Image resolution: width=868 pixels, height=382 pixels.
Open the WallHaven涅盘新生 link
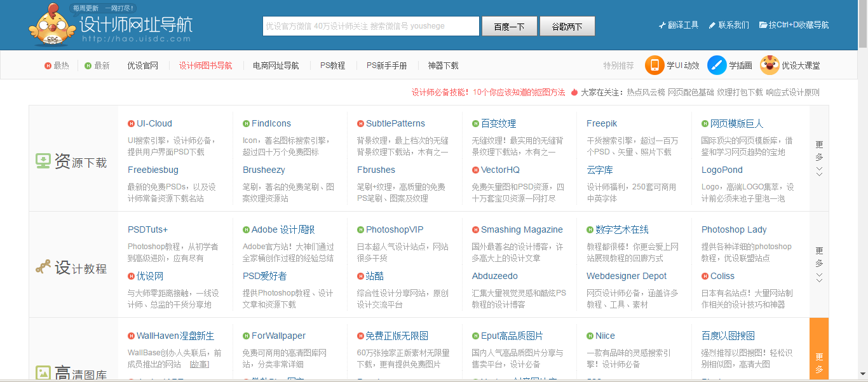[x=175, y=336]
